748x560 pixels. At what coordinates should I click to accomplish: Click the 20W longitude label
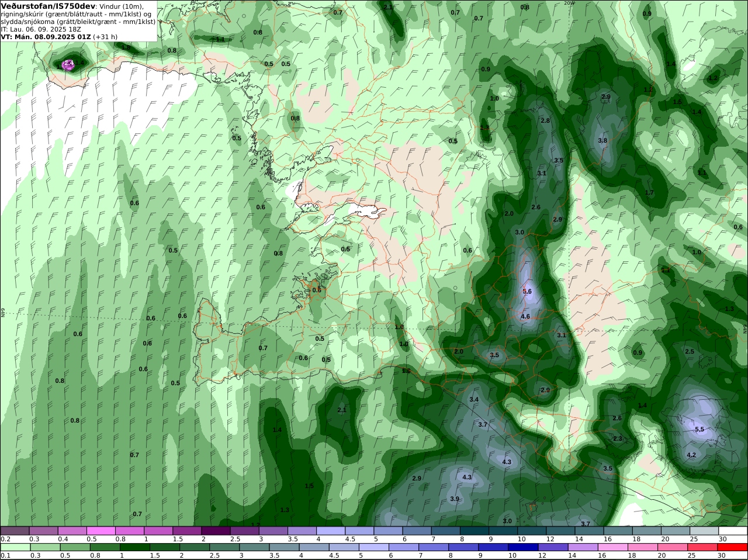click(x=569, y=3)
